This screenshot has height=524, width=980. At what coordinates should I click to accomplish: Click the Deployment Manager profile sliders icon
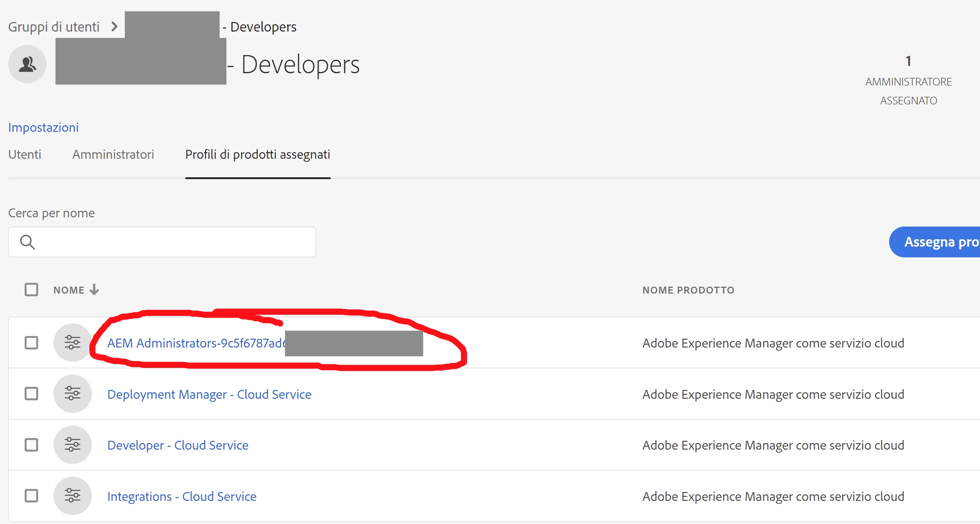click(x=72, y=394)
